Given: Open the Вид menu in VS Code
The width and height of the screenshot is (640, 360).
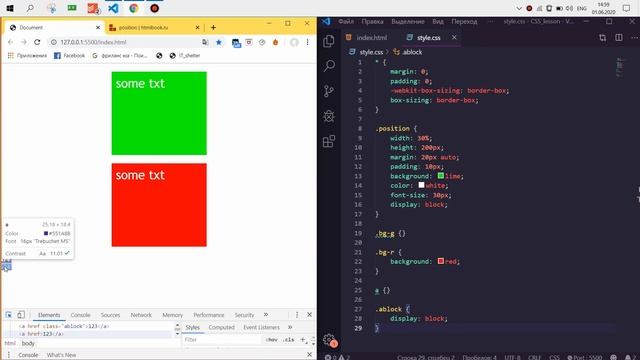Looking at the screenshot, I should pyautogui.click(x=438, y=21).
